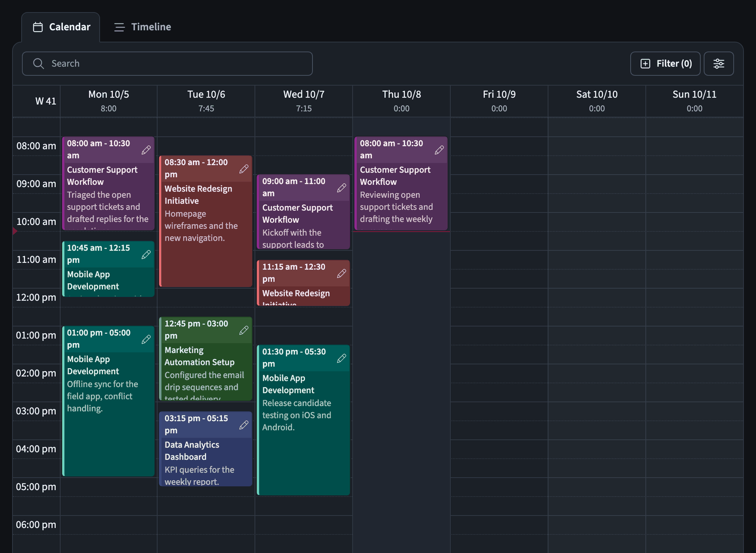Edit Tuesday 12:45 pm Marketing Automation pencil
The width and height of the screenshot is (756, 553).
(x=244, y=330)
